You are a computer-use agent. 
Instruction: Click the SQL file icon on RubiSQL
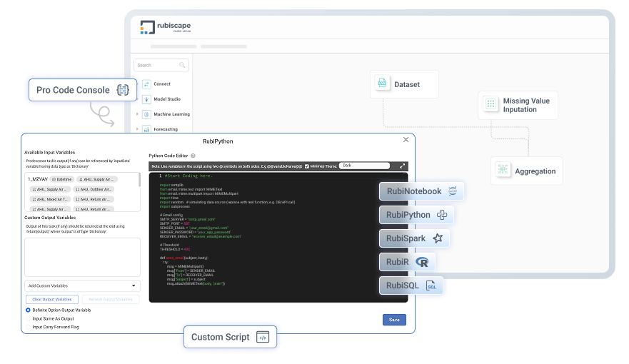coord(431,285)
